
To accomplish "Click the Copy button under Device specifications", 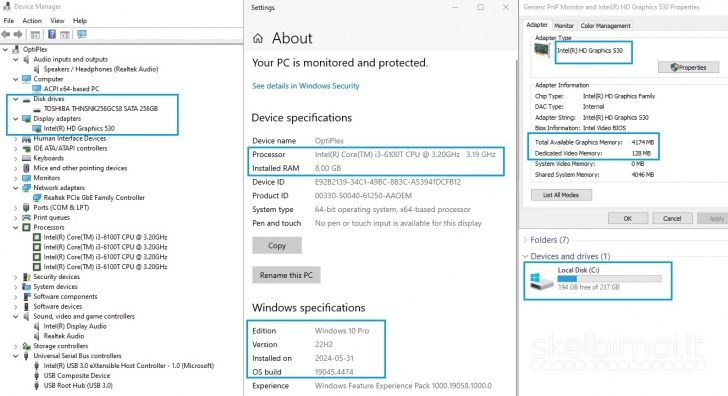I will click(x=277, y=246).
